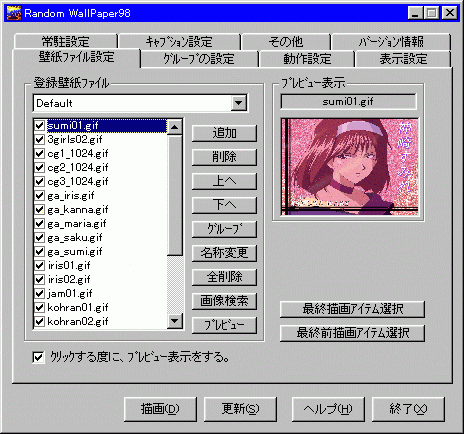Switch to the グループの設定 tab

pos(199,59)
